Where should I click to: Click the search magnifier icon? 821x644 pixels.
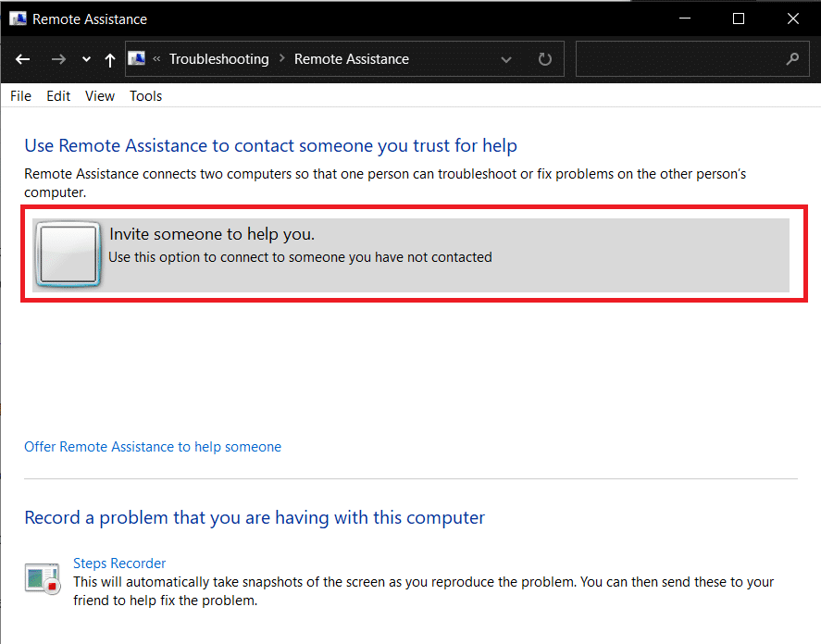tap(791, 59)
